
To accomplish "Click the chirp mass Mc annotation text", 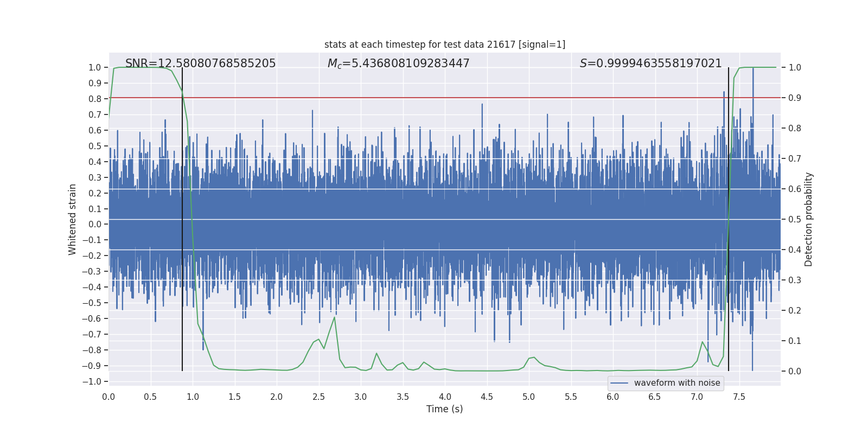I will click(x=398, y=63).
